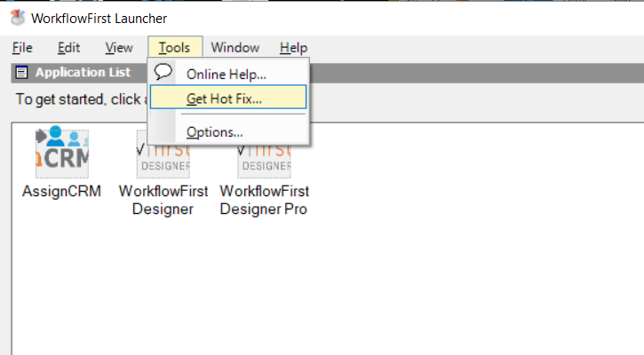Close the open Tools menu
This screenshot has height=355, width=644.
[175, 48]
